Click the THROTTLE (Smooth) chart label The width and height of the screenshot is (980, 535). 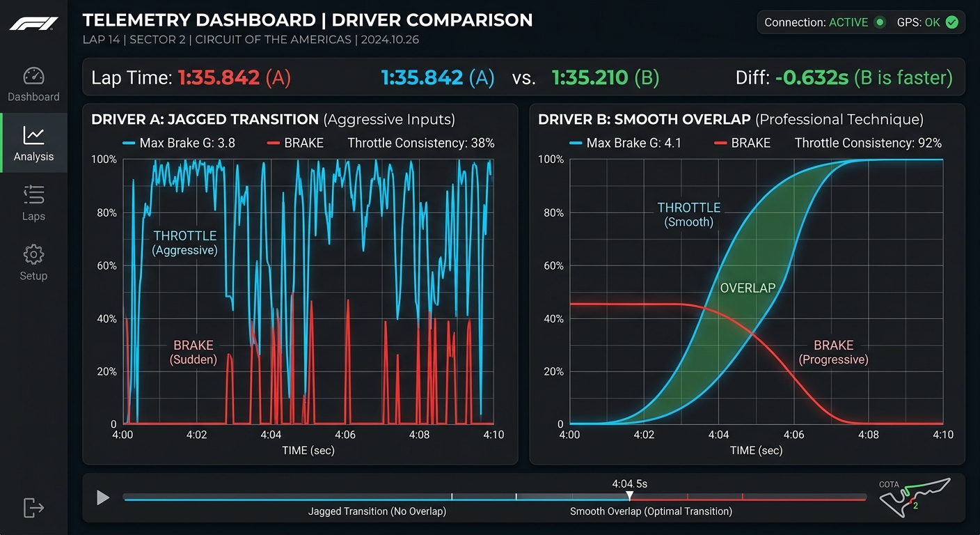(x=689, y=215)
